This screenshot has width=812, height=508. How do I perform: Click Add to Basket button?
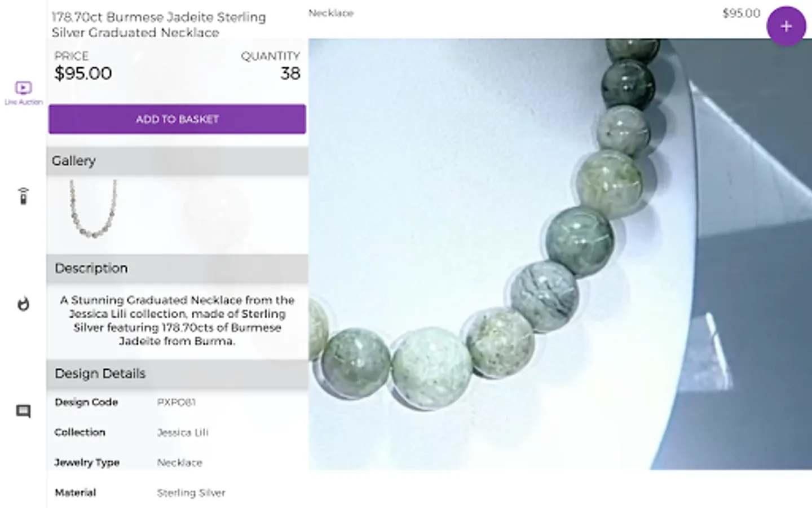click(177, 119)
